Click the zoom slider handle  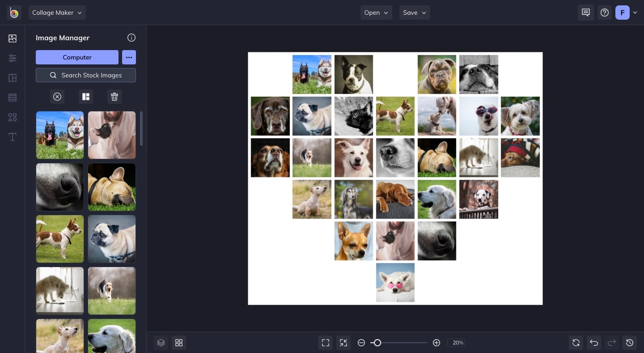click(x=377, y=343)
